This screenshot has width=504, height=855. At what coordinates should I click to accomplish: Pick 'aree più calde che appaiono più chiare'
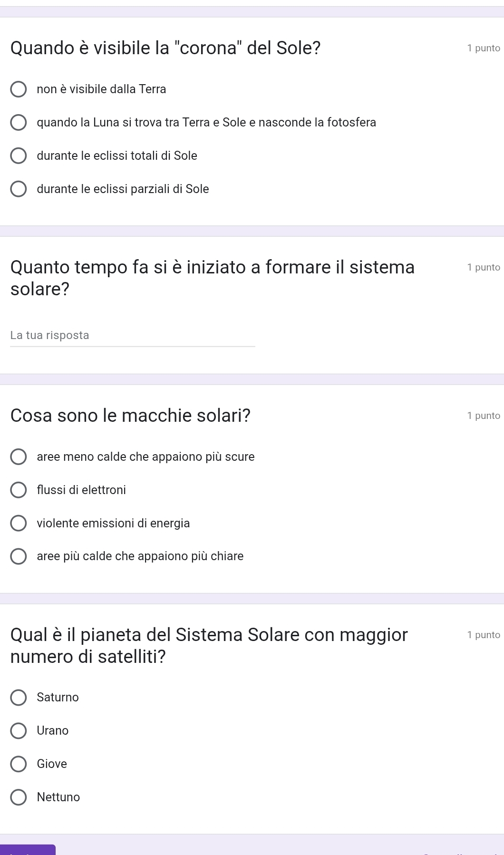(x=19, y=556)
